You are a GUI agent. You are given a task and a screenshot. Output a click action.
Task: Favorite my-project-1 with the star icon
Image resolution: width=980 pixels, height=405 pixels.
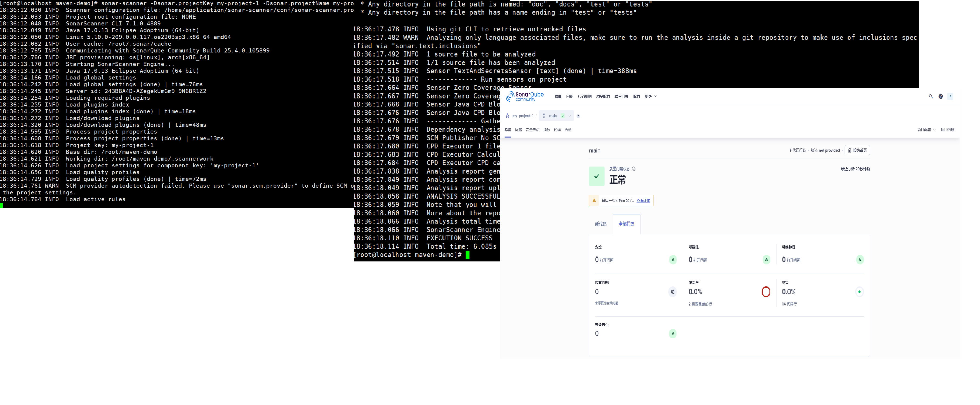507,116
